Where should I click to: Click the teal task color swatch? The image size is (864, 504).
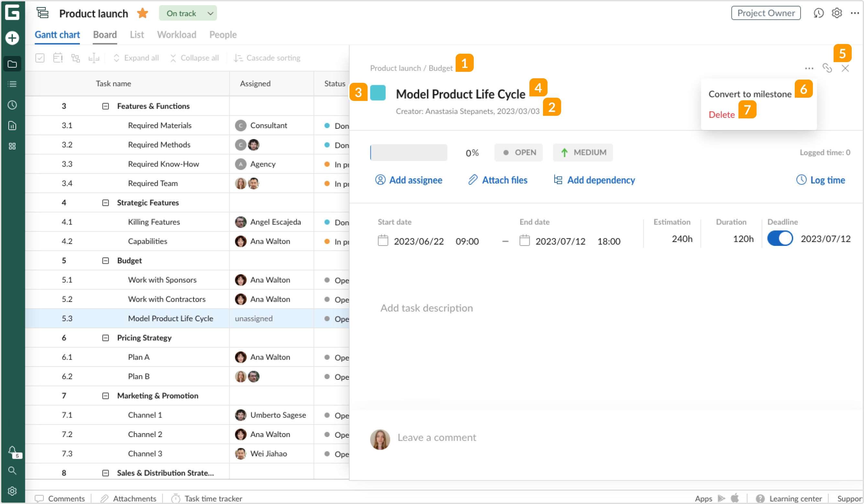coord(378,93)
